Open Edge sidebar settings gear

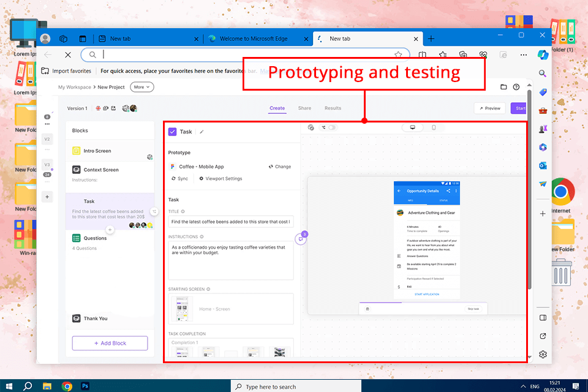(543, 354)
